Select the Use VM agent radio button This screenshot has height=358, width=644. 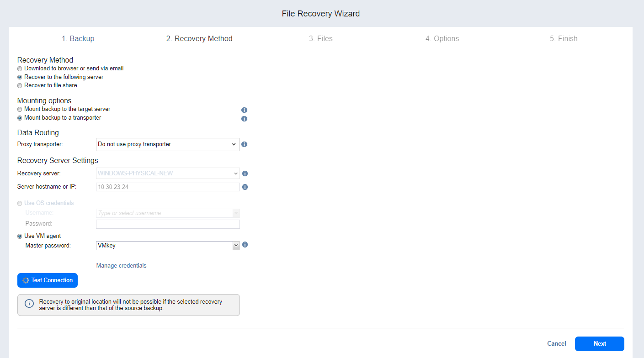tap(20, 236)
